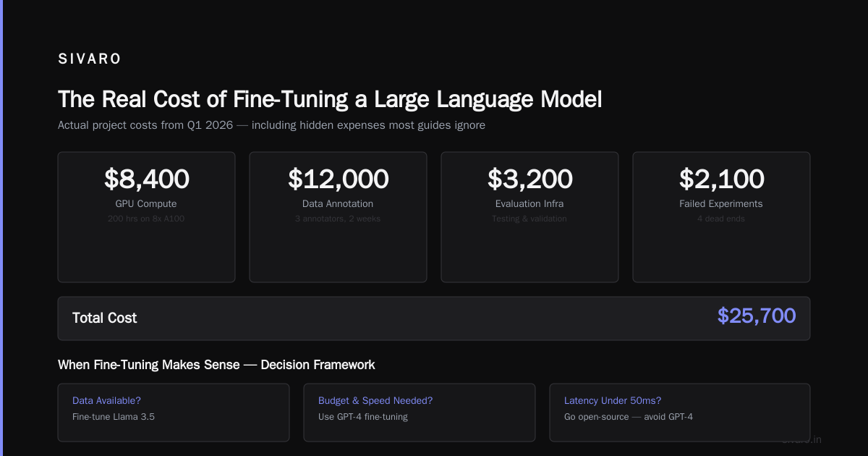Screen dimensions: 868x456
Task: Click the Fine-tune Llama 3.5 recommendation text
Action: coord(114,417)
